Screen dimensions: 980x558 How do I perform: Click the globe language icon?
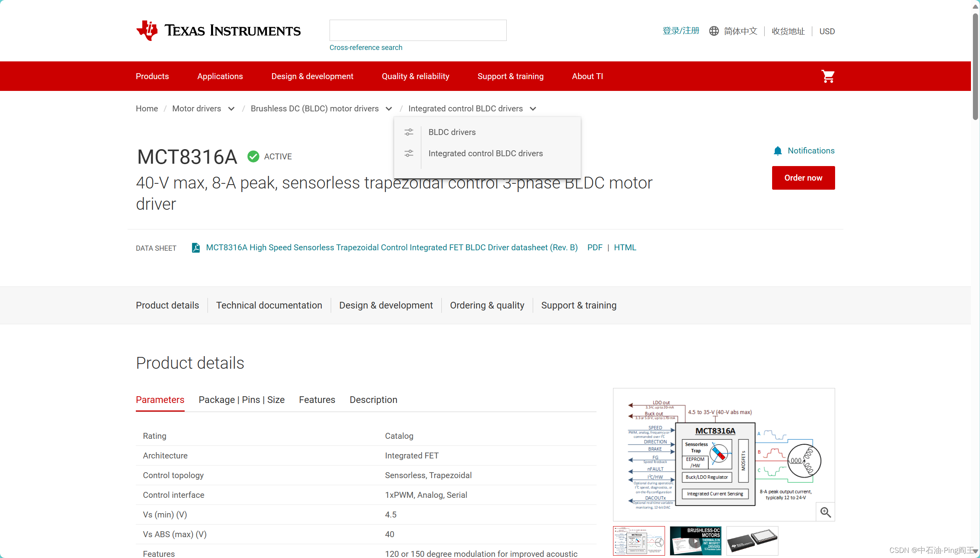coord(714,31)
